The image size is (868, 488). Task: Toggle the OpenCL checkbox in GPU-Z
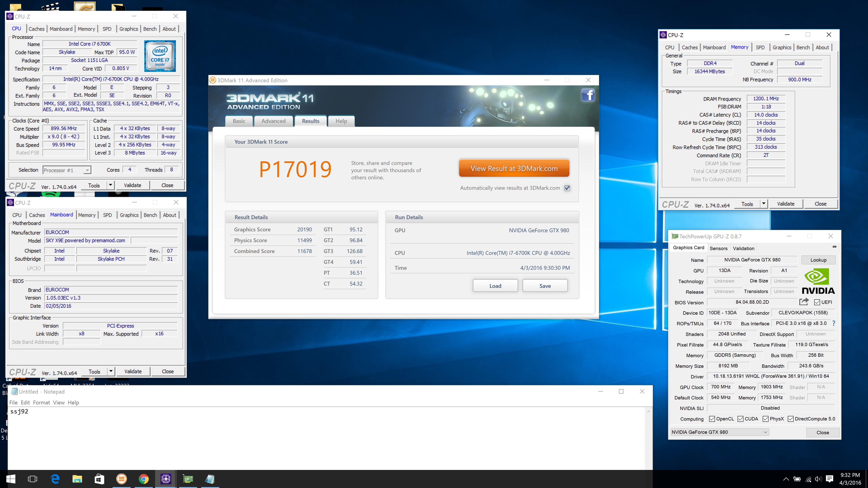pos(712,419)
